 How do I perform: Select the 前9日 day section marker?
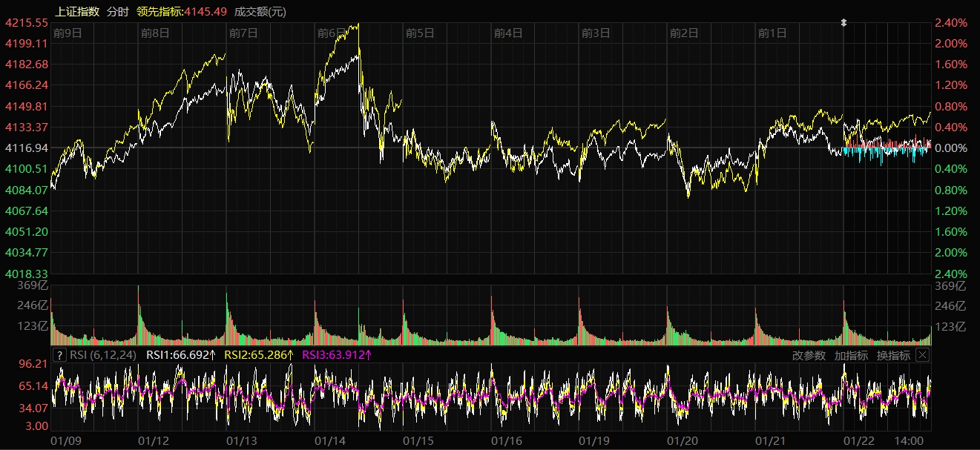coord(68,33)
